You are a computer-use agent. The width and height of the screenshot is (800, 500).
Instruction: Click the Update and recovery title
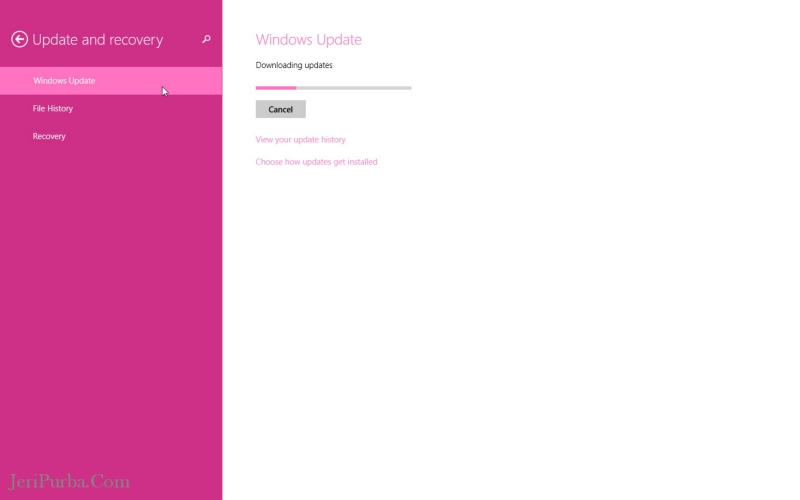click(97, 40)
